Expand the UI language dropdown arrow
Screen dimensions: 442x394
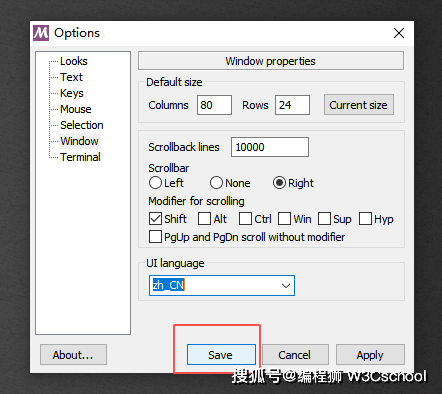[286, 286]
